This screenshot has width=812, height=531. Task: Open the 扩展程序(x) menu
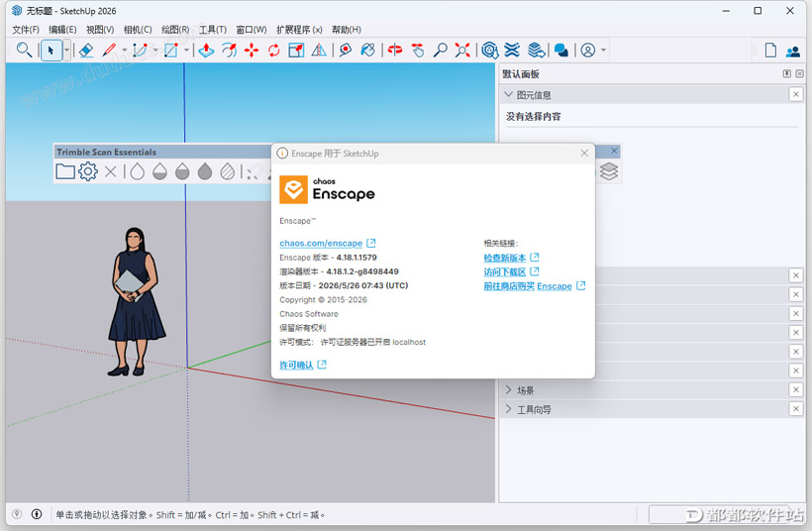tap(299, 30)
